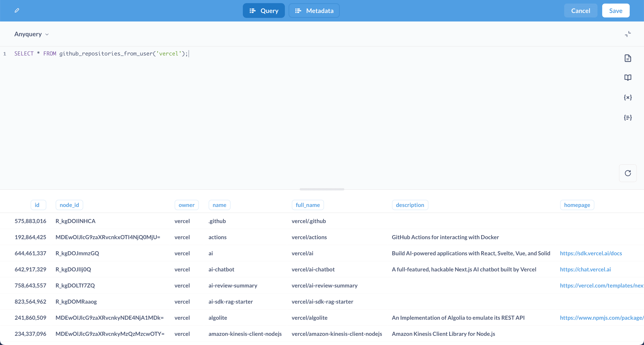Click the cell 575,883,016
The image size is (644, 345).
[30, 221]
